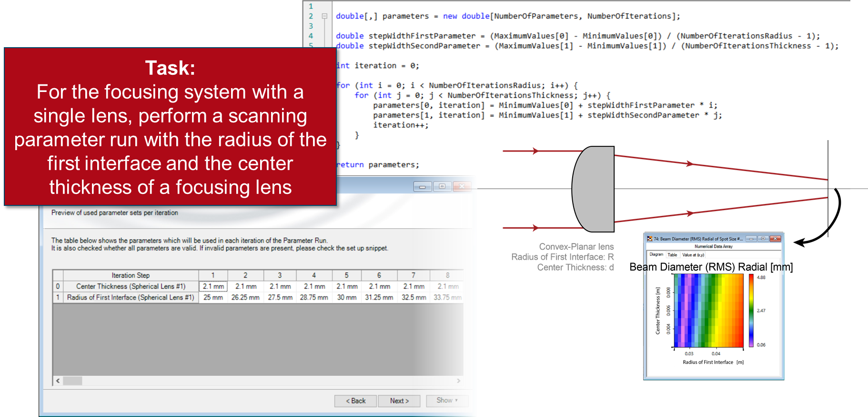Click the table's left scroll arrow
The width and height of the screenshot is (868, 417).
[58, 381]
